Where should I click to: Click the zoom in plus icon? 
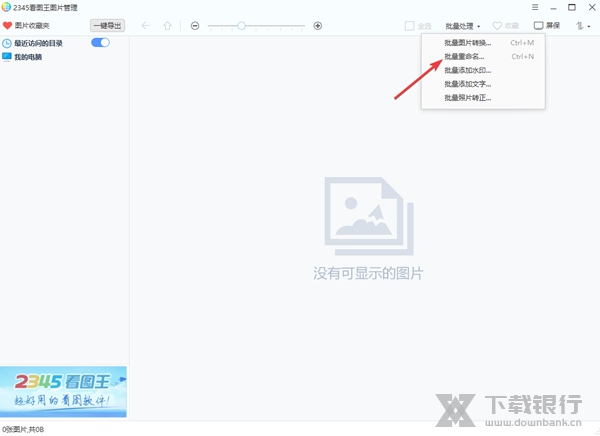point(318,25)
